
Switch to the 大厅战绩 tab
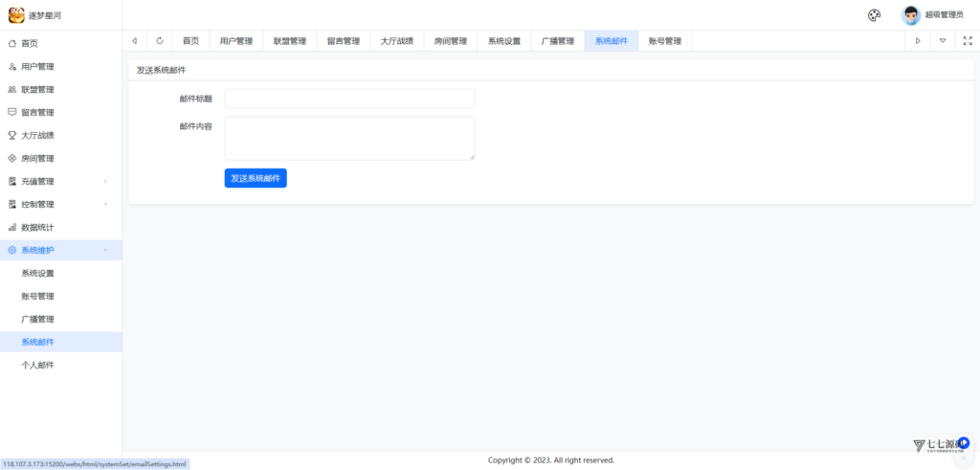pyautogui.click(x=397, y=41)
